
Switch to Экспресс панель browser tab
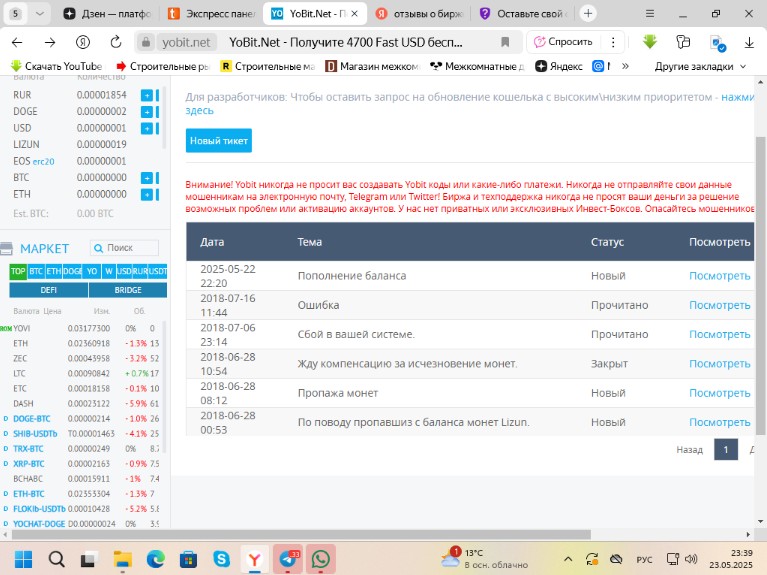(x=211, y=14)
